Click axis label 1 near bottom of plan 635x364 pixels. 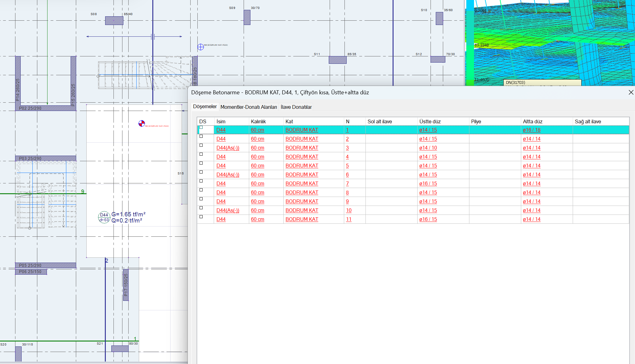(x=135, y=339)
